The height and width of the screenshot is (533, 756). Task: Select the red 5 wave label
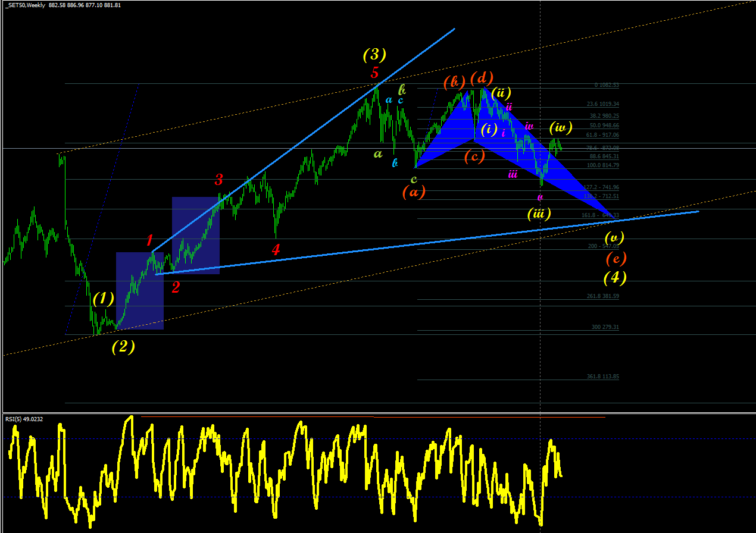pos(374,73)
